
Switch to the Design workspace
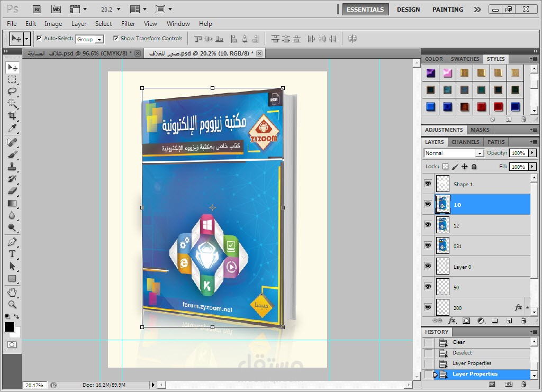tap(408, 10)
